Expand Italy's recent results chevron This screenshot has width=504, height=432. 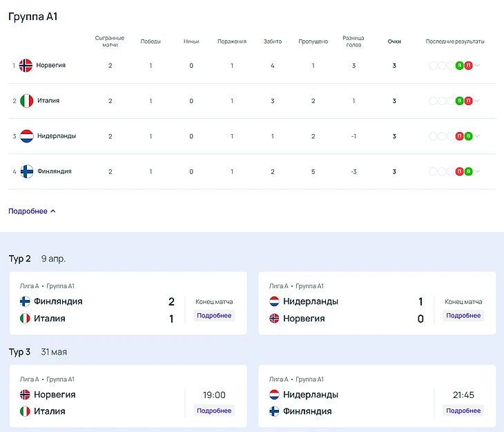coord(477,101)
